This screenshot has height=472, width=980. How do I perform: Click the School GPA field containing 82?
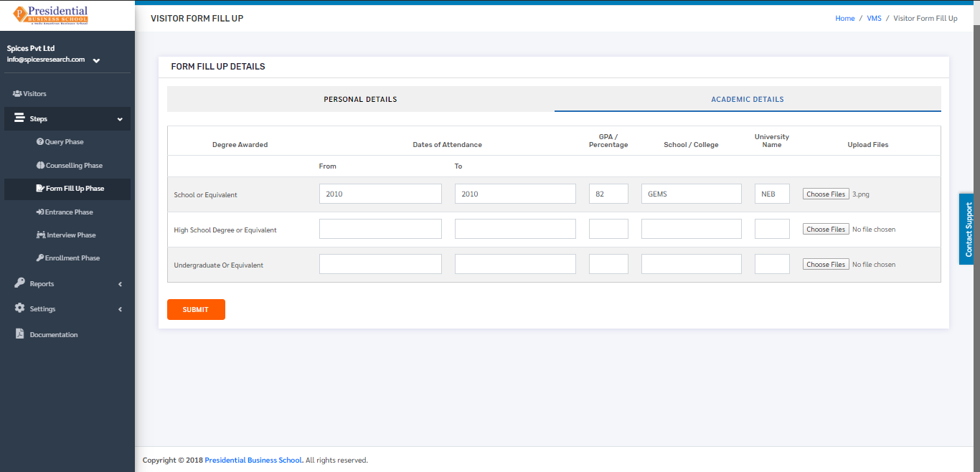click(608, 194)
